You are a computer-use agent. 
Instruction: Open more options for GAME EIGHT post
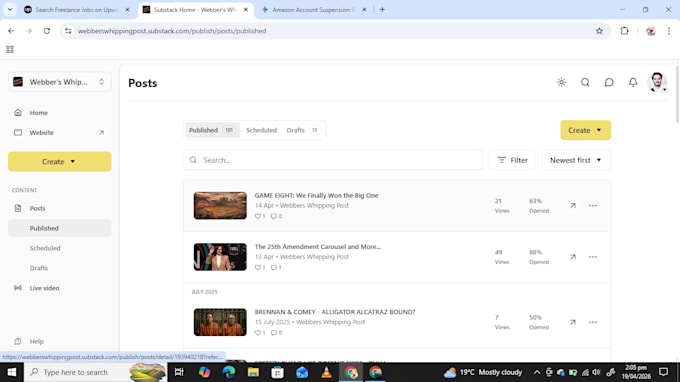pos(592,206)
